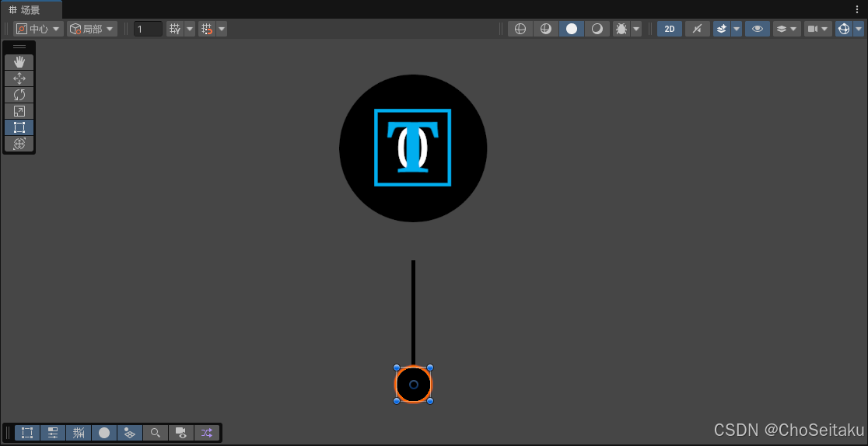Image resolution: width=868 pixels, height=446 pixels.
Task: Click the grid snap value field
Action: click(148, 29)
